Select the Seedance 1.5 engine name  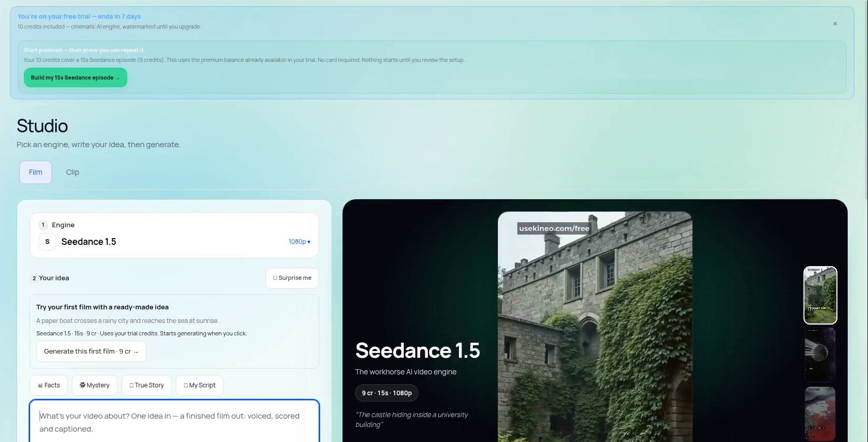(x=89, y=242)
